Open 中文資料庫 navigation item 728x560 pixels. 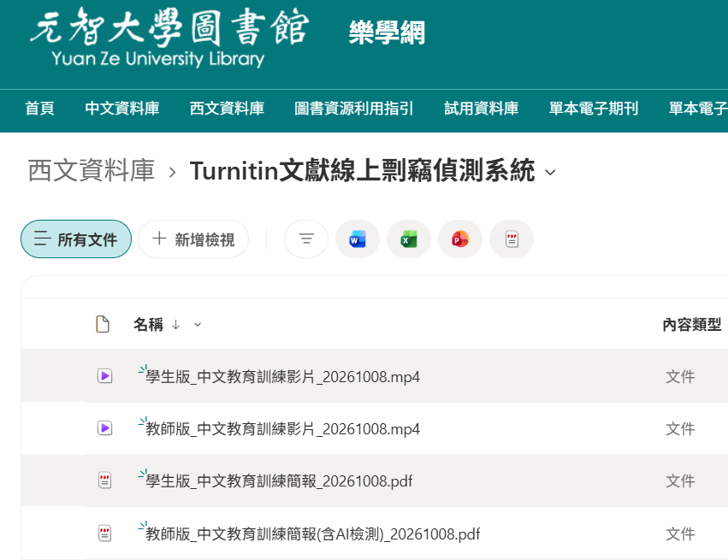click(x=122, y=109)
